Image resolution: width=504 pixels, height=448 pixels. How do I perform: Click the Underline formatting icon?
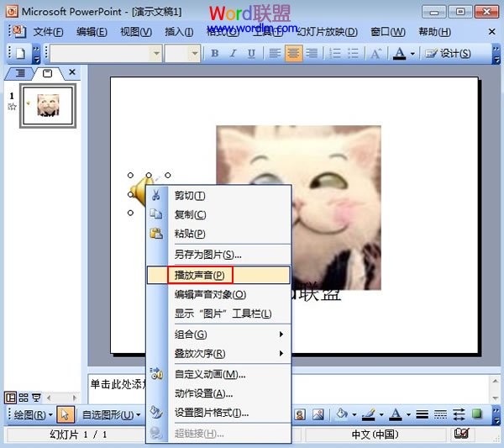pyautogui.click(x=252, y=53)
